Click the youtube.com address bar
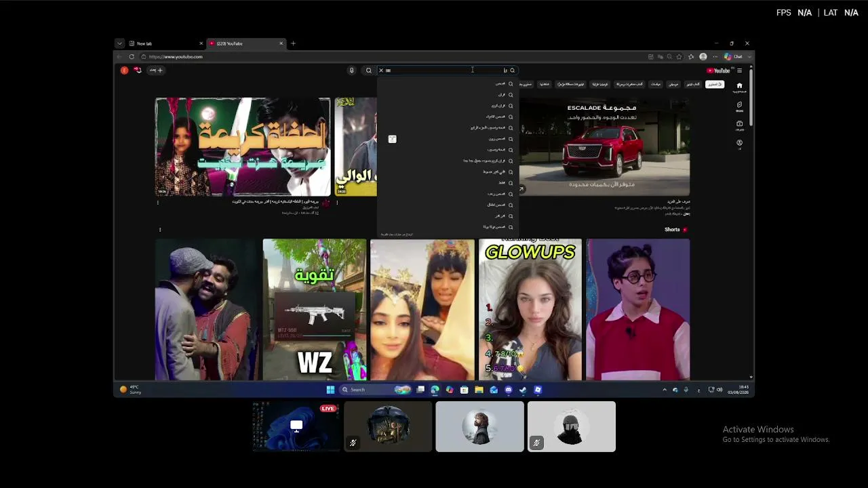Image resolution: width=868 pixels, height=488 pixels. point(393,57)
